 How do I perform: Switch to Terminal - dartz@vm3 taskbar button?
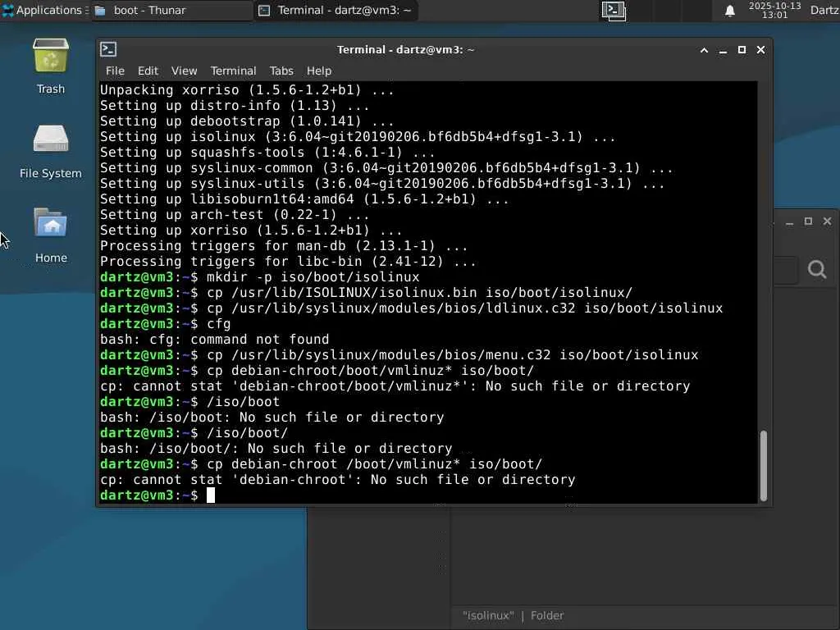tap(336, 10)
